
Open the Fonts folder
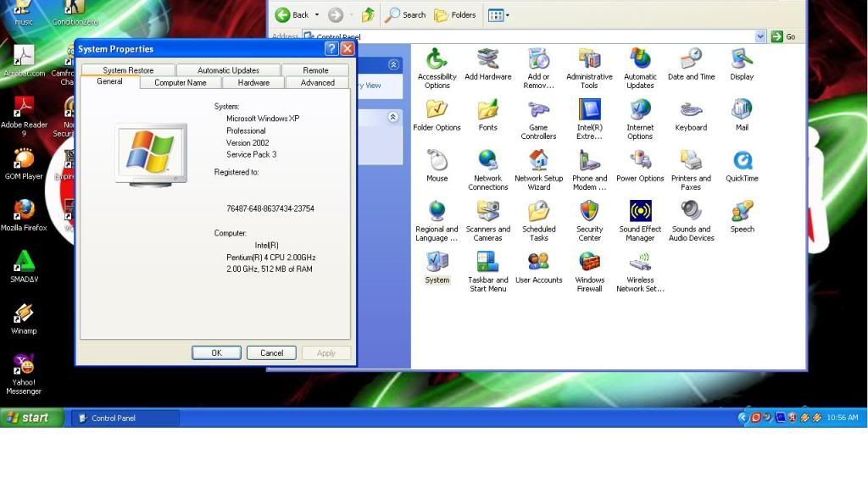[x=487, y=115]
